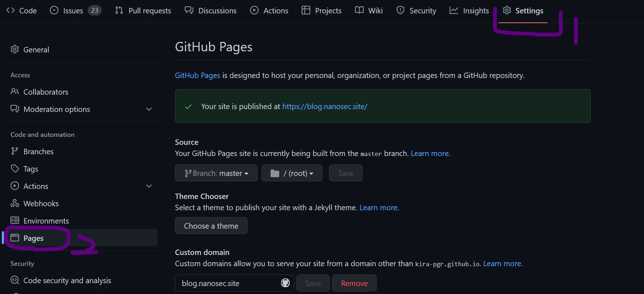Click the Pull requests merge icon

point(119,10)
